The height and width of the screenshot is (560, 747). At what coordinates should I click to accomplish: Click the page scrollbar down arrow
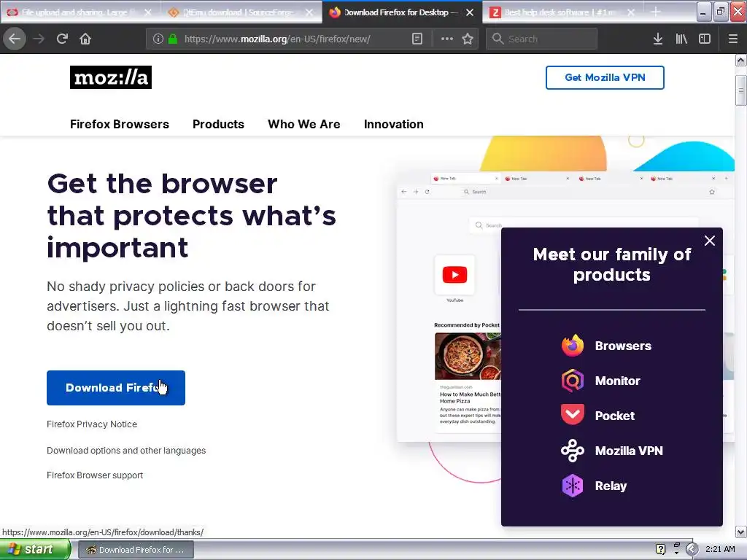coord(740,532)
